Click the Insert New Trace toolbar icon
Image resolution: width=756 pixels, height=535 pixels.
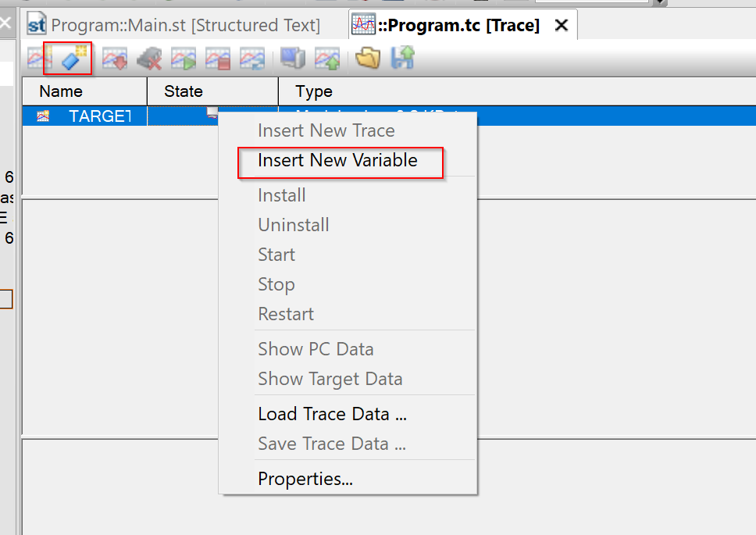(39, 59)
